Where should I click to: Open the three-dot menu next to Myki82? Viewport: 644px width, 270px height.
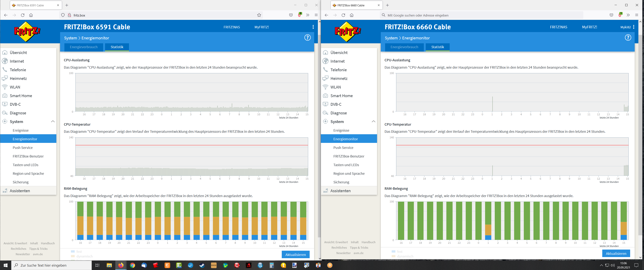tap(634, 27)
